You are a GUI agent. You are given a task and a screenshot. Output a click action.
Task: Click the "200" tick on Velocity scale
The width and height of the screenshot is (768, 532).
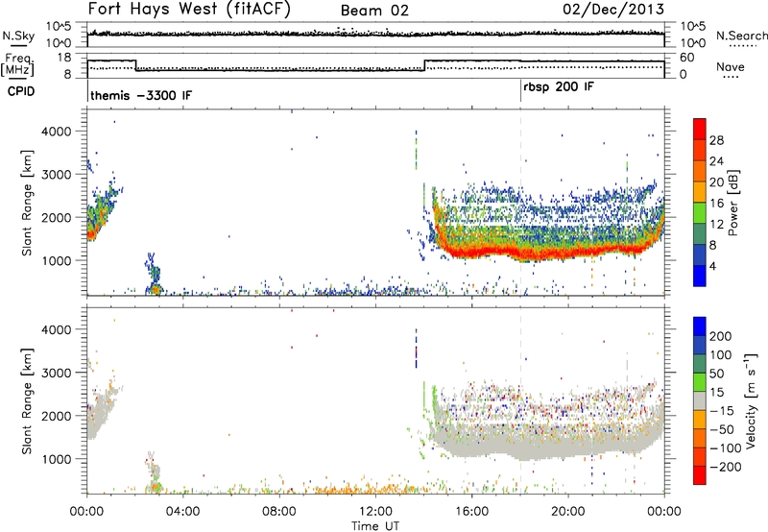(x=721, y=336)
